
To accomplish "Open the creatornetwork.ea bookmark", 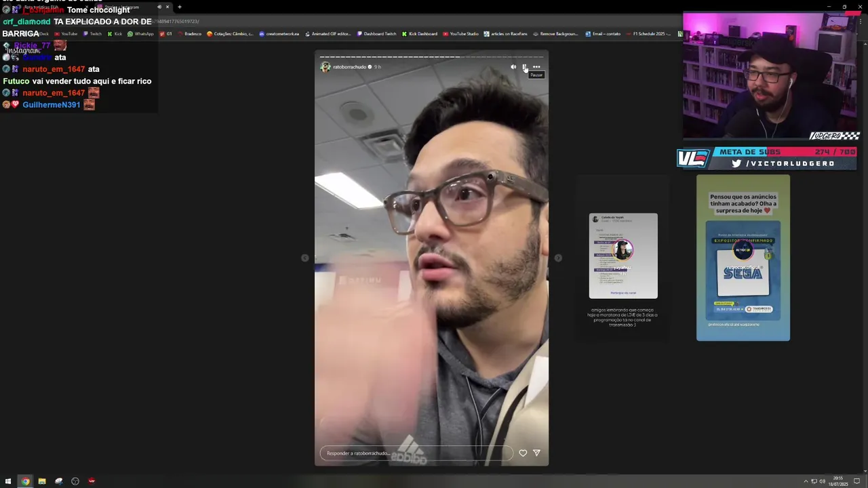I will point(279,34).
